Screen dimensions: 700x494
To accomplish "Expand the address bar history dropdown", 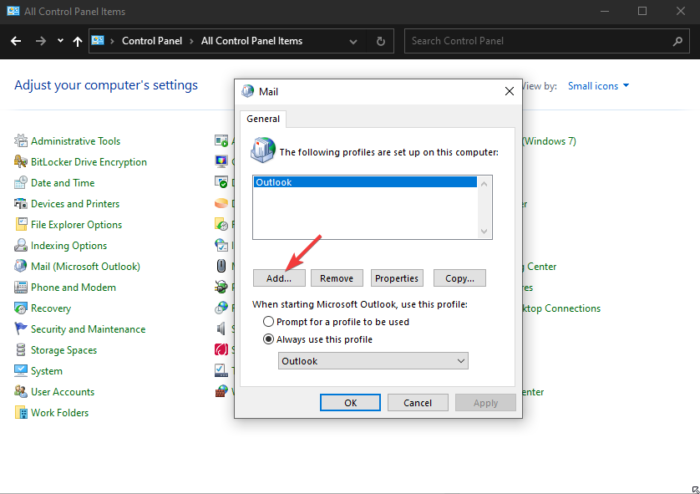I will click(353, 41).
